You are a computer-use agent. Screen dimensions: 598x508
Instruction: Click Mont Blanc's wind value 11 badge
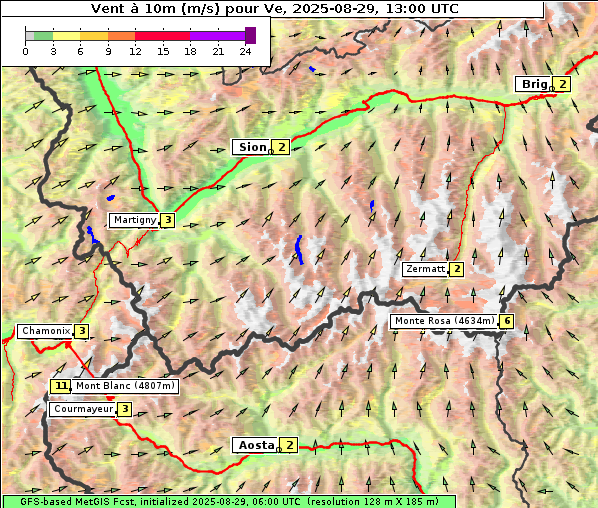(61, 386)
